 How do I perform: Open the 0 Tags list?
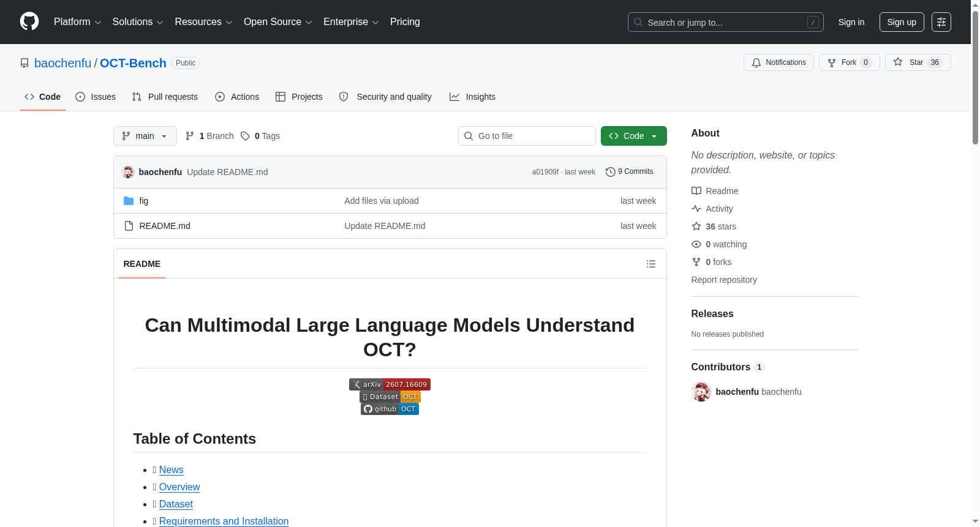coord(260,136)
